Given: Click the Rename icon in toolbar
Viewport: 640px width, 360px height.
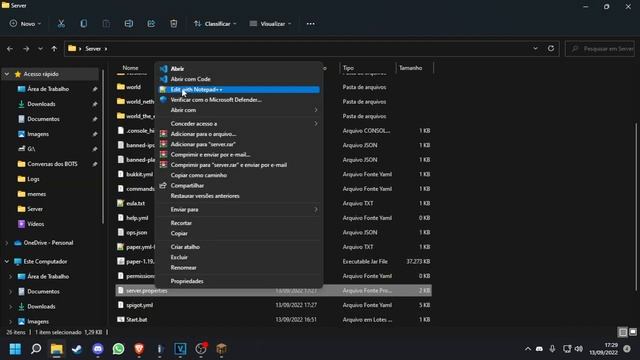Looking at the screenshot, I should (x=129, y=24).
